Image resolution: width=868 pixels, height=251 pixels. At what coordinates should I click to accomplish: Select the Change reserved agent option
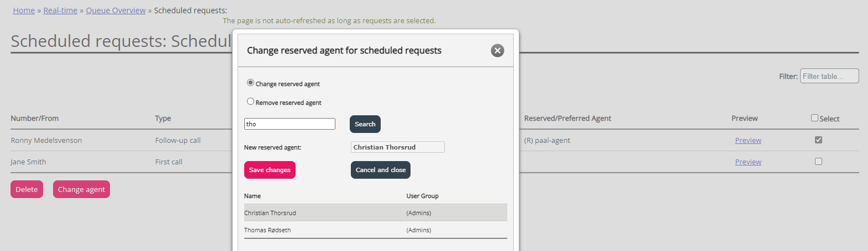point(251,83)
